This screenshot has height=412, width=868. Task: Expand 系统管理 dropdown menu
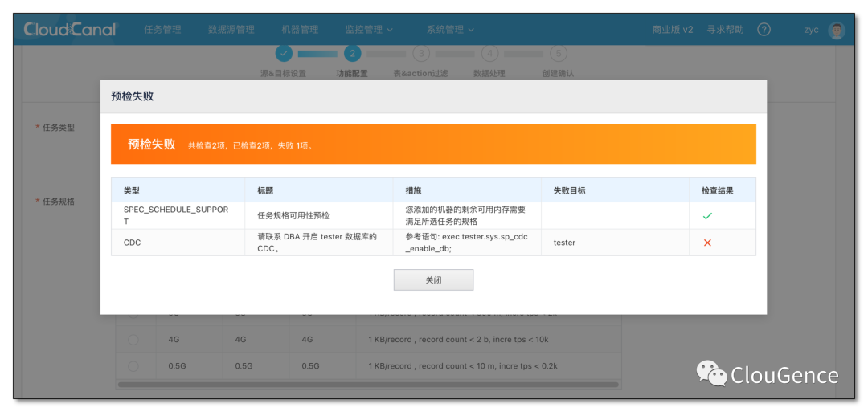(450, 30)
